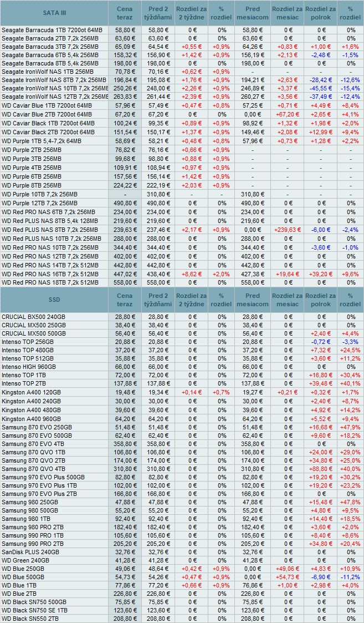Select WD Caviar Blue 2TB 7200ot 64MB

(47, 114)
